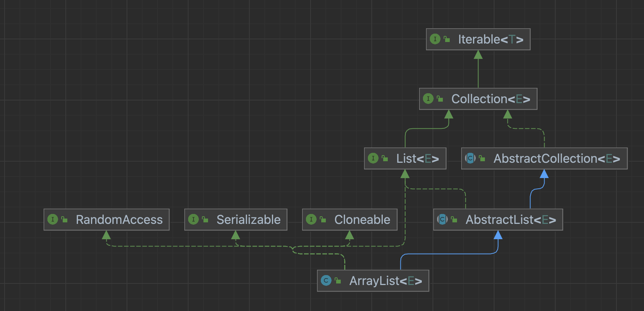
Task: Click interface icon on Collection<E> node
Action: pyautogui.click(x=428, y=99)
